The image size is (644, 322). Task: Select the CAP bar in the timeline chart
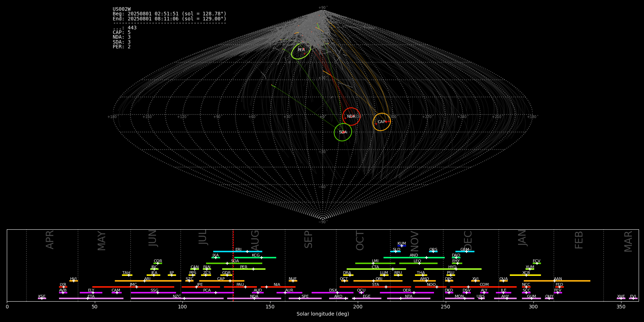click(222, 281)
